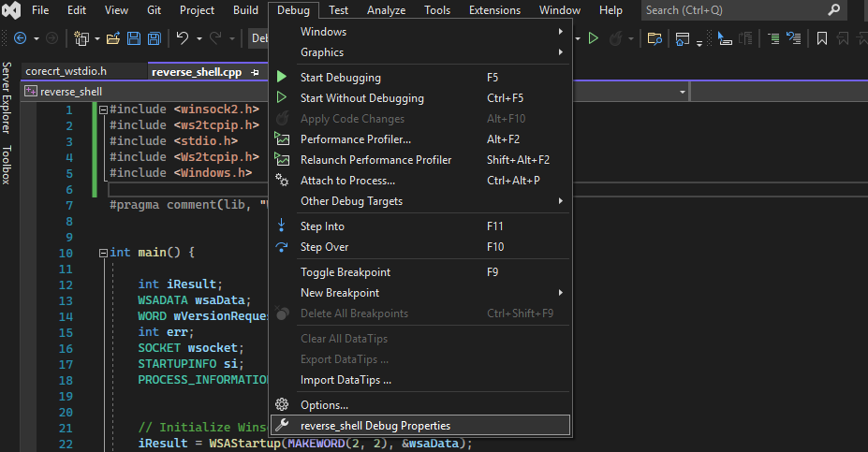Open the Navigate Backward history dropdown arrow
Screen dimensions: 868x452
click(37, 38)
